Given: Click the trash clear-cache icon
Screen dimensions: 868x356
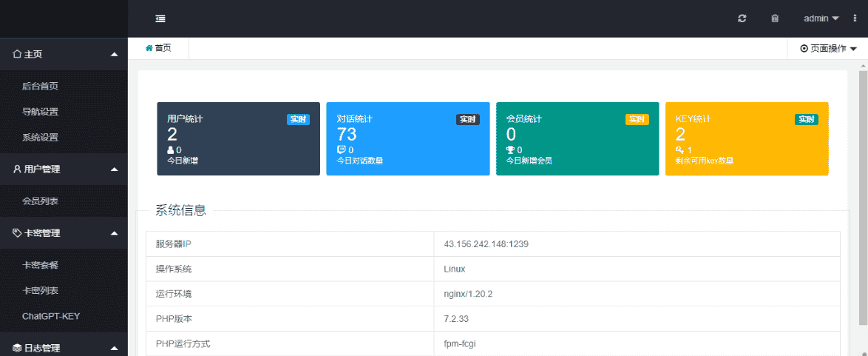Looking at the screenshot, I should click(775, 19).
